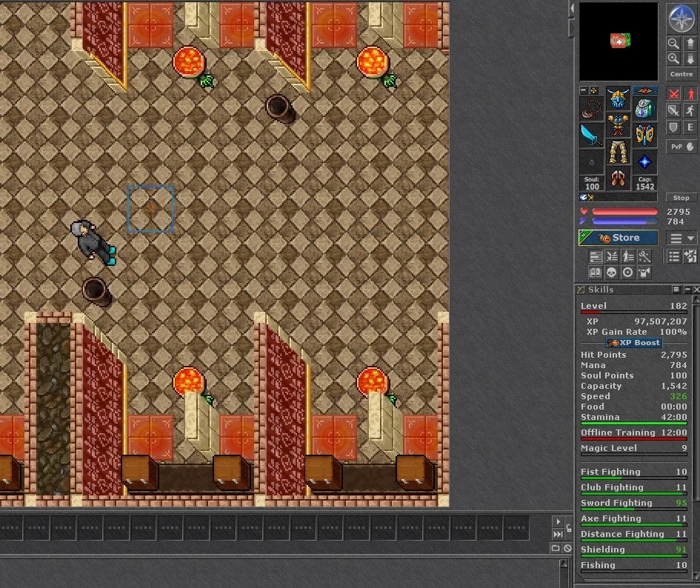700x588 pixels.
Task: Toggle Expert mode E button
Action: (690, 127)
